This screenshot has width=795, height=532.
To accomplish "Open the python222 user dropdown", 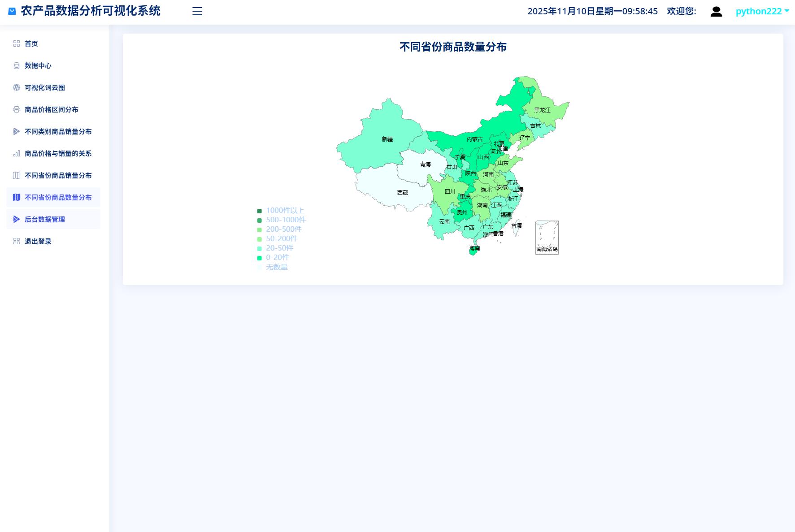I will (x=762, y=11).
